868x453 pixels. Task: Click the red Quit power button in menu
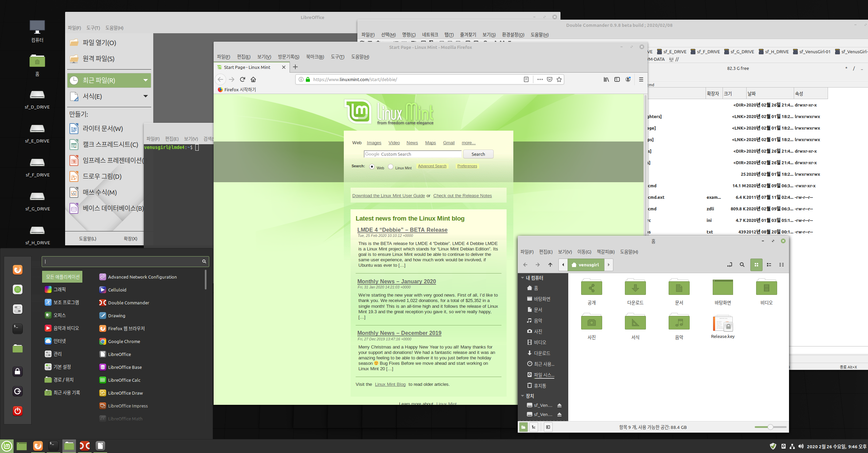18,411
